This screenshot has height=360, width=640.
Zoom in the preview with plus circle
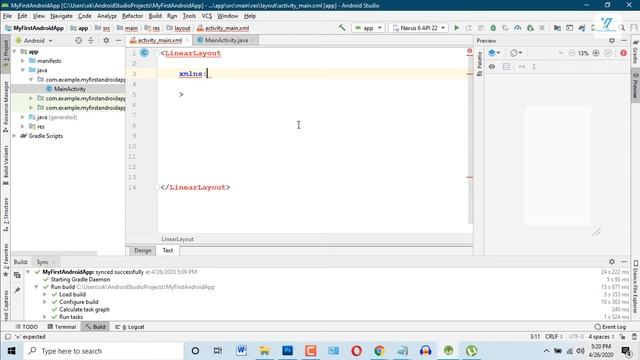596,53
